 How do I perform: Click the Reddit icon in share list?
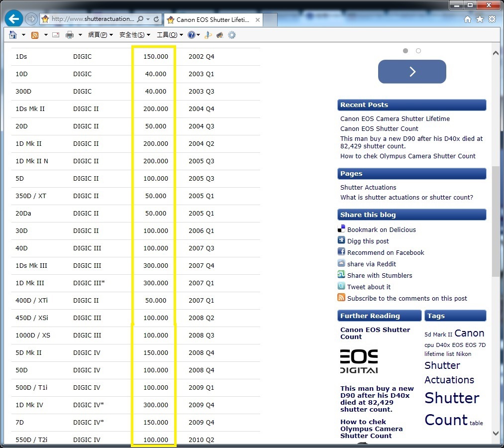[341, 263]
